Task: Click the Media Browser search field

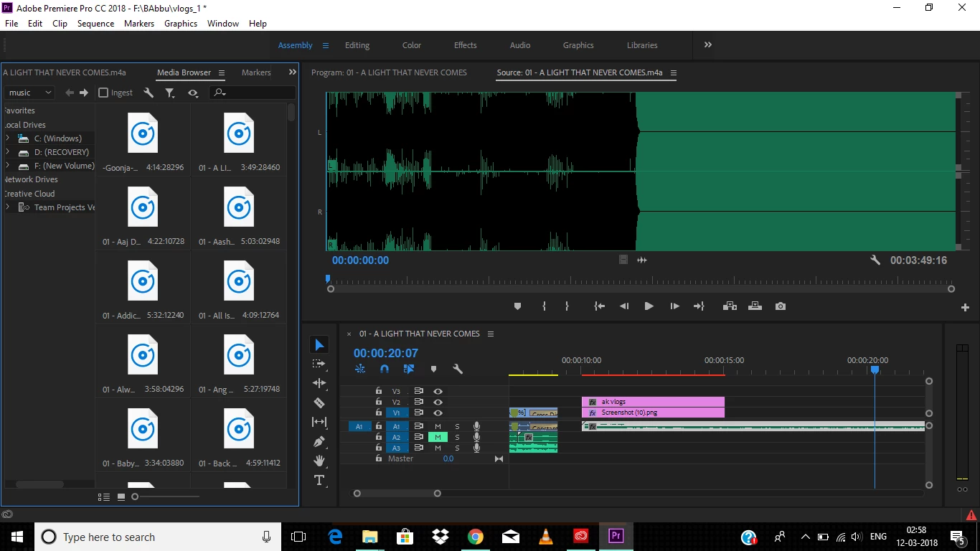Action: [253, 93]
